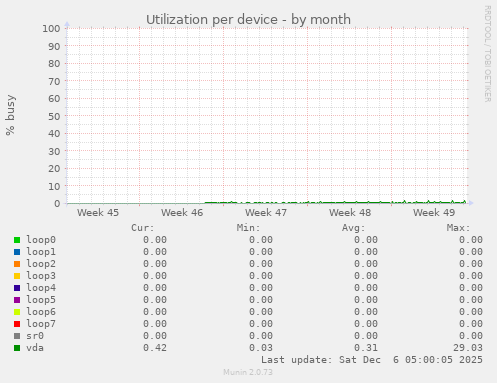Click the vda Cur value 0.42
The image size is (497, 383).
point(155,348)
